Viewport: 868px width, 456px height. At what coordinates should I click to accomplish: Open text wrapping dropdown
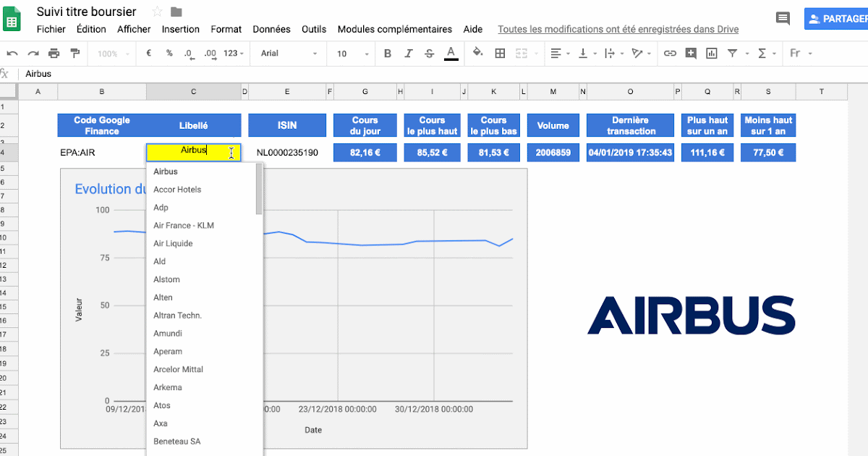coord(613,54)
